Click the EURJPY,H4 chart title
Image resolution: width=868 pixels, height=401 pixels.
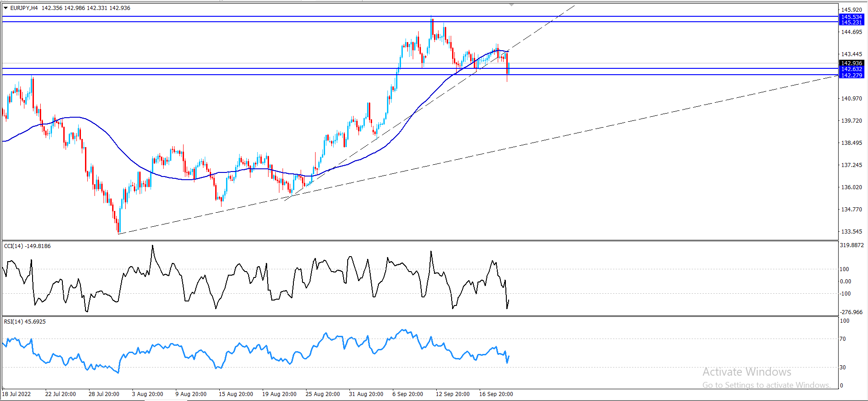click(24, 8)
